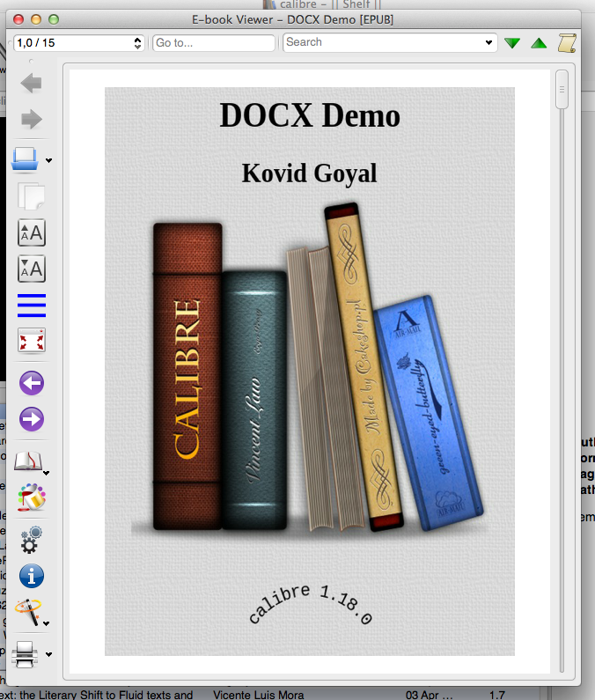Expand the Print dropdown arrow

49,654
